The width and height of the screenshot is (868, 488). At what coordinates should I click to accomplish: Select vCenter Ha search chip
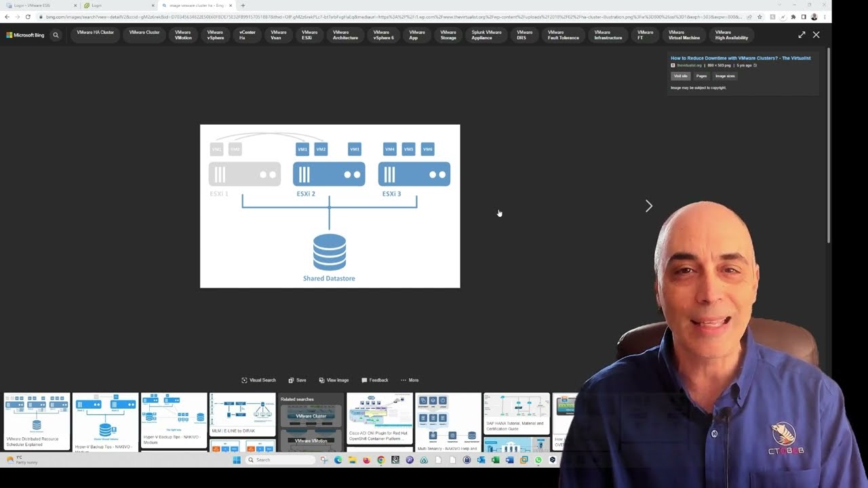(248, 35)
